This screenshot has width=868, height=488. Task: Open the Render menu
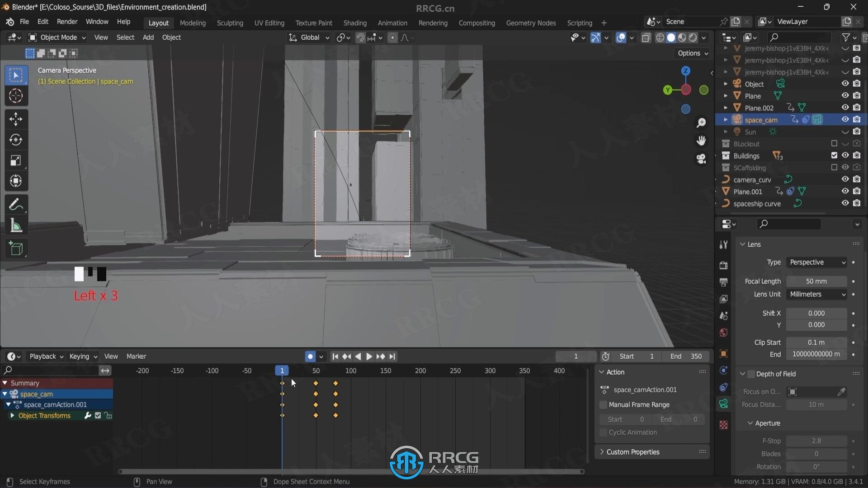tap(67, 22)
